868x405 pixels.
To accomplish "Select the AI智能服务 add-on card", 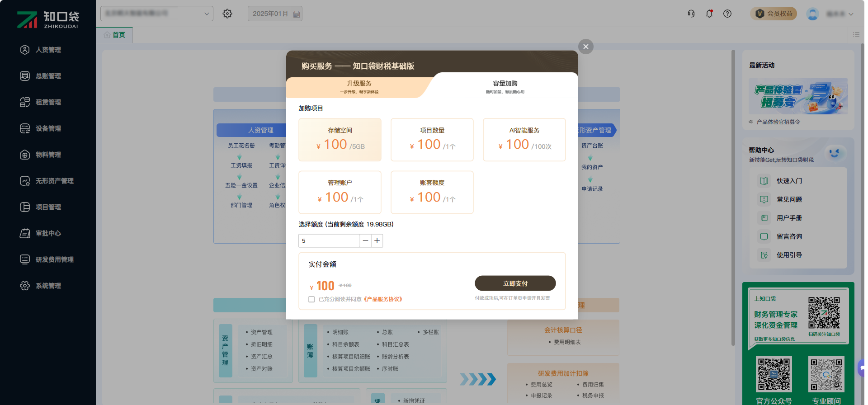I will coord(524,140).
